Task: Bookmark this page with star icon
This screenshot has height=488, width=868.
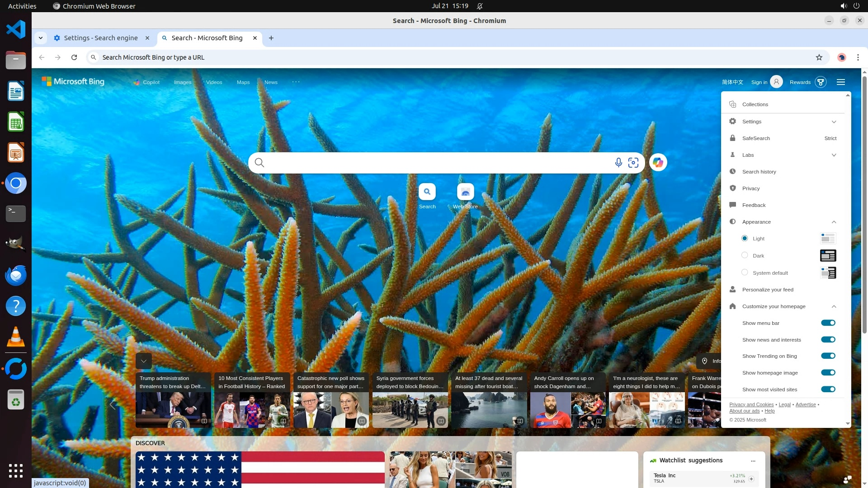Action: [819, 57]
